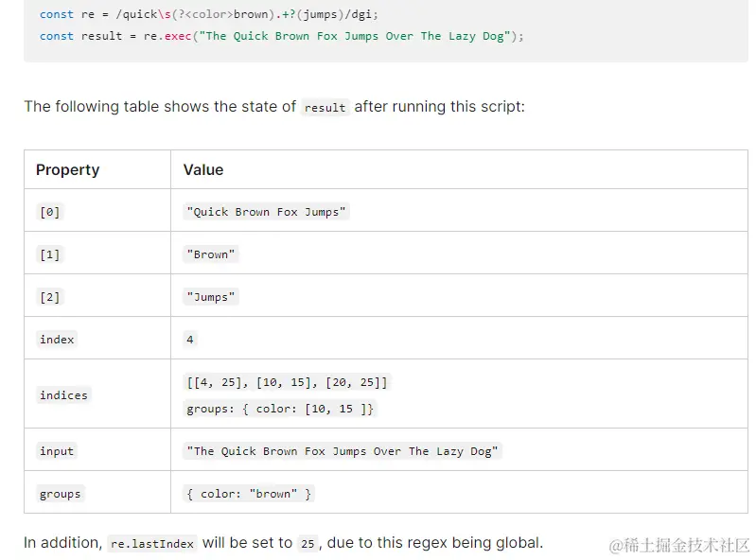Click the Property column header
Viewport: 756px width, 560px height.
tap(67, 170)
